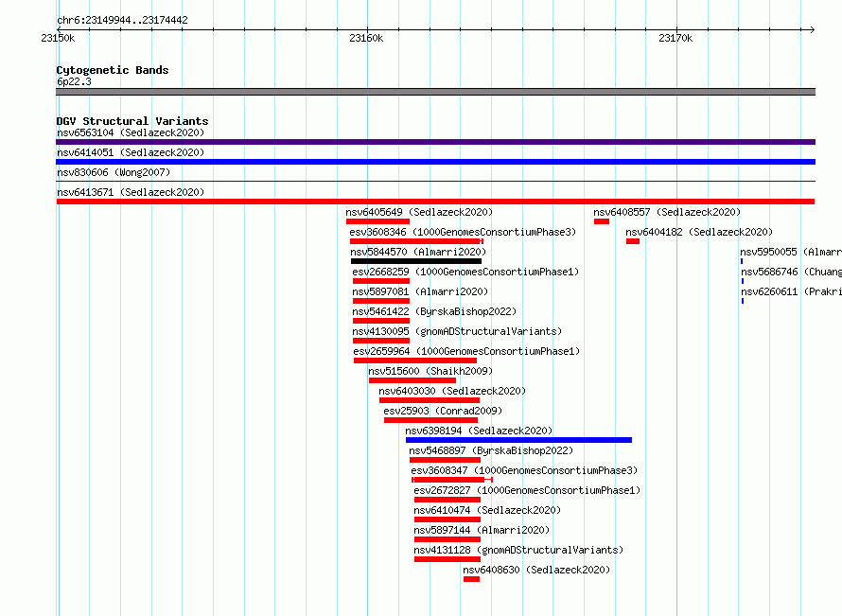Select the black nsv5844570 variant bar
842x616 pixels.
click(416, 261)
